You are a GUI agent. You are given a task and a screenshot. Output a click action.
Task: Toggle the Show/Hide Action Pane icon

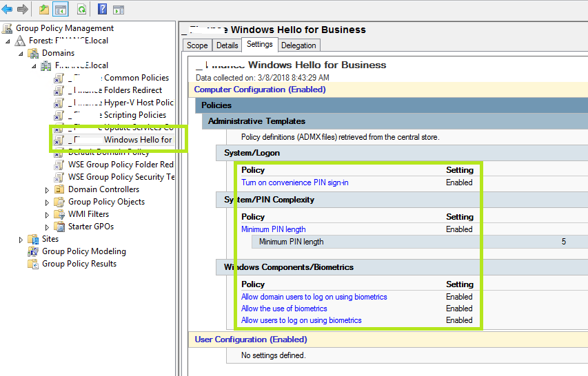point(118,9)
